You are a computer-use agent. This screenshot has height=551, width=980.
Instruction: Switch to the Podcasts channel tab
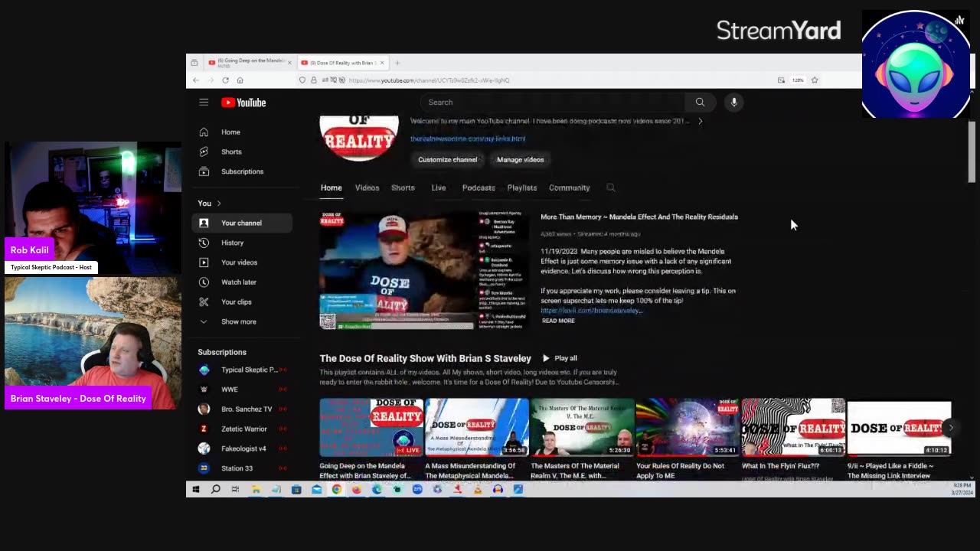(x=479, y=187)
